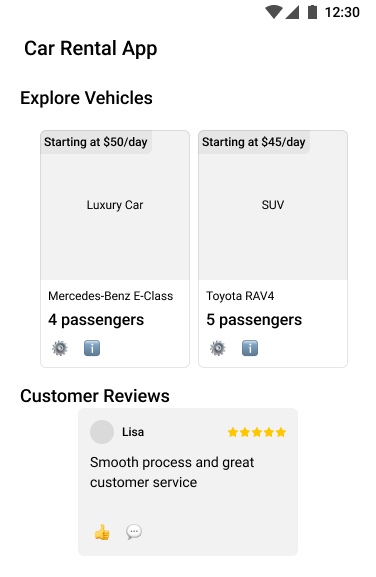The image size is (376, 577).
Task: Open the Mercedes-Benz E-Class vehicle name
Action: coord(110,296)
